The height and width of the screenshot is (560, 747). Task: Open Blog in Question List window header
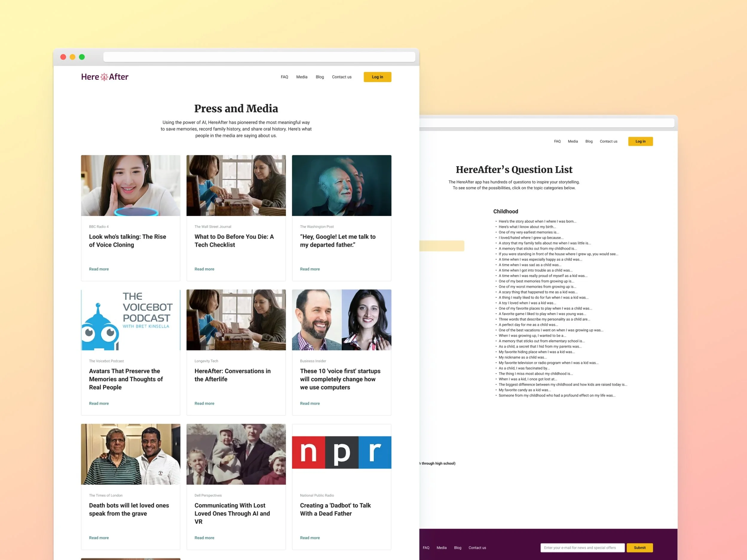point(589,142)
